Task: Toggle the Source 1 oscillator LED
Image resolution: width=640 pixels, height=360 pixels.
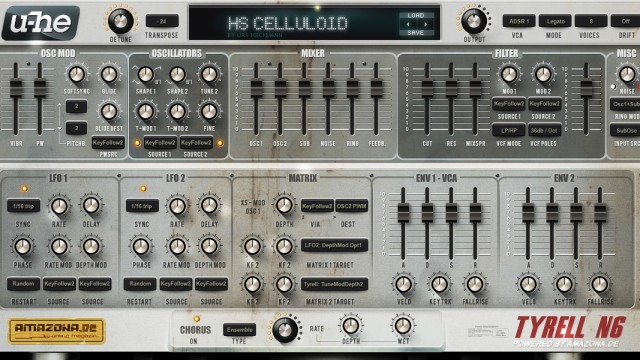Action: click(x=137, y=143)
